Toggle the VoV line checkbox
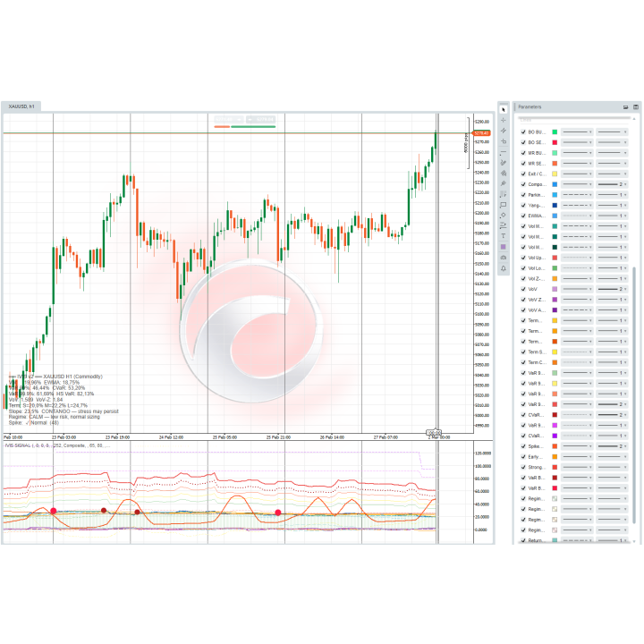The height and width of the screenshot is (644, 644). [x=523, y=289]
